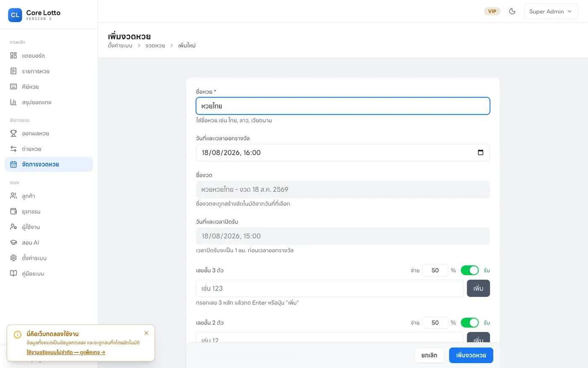Click the เลขอั้น 3 ตัว number input
The width and height of the screenshot is (588, 368).
click(330, 289)
